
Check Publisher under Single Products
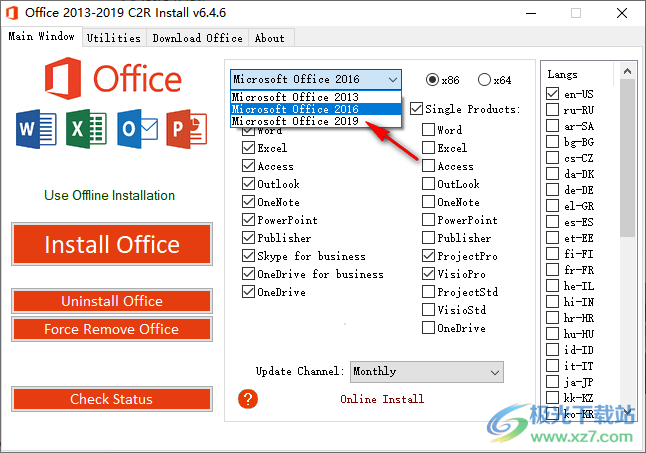pos(428,238)
